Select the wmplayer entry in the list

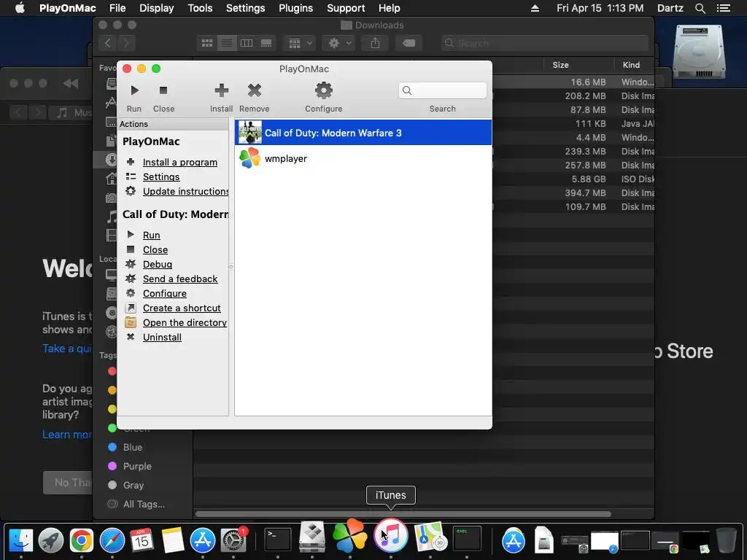363,158
